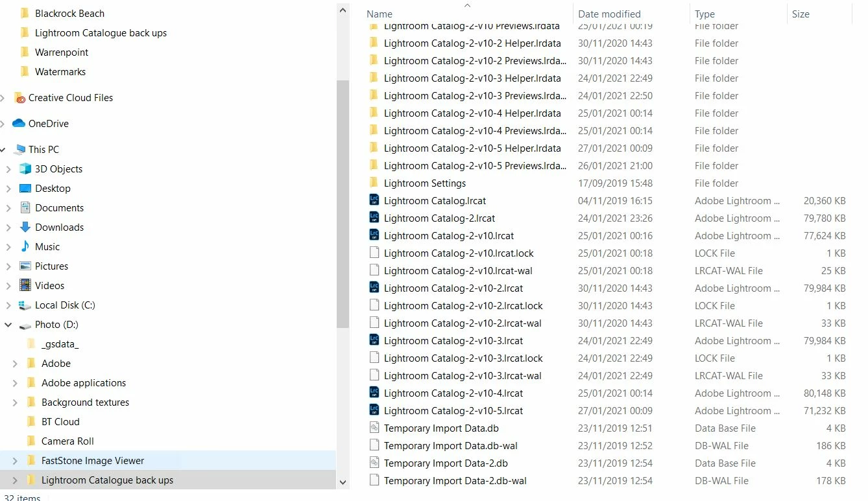Select file Temporary Import Data-2.db-wal
This screenshot has width=868, height=501.
pos(455,480)
